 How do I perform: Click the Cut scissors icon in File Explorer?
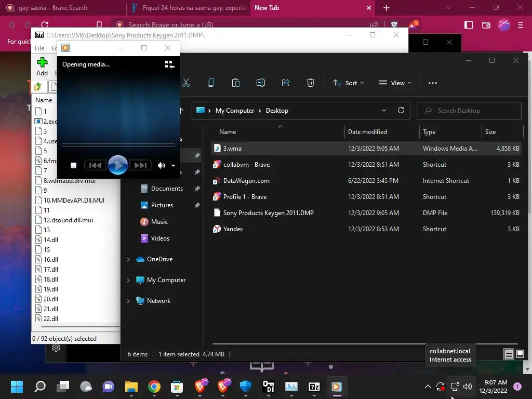click(x=186, y=83)
